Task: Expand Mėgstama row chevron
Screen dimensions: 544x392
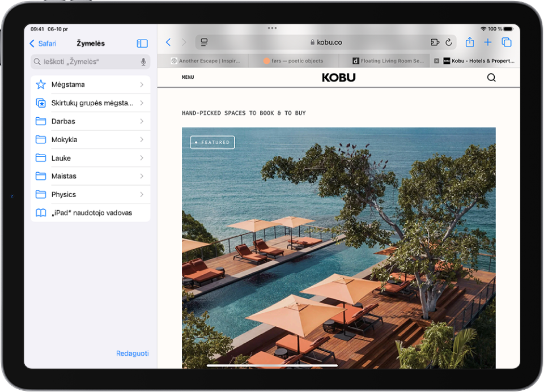Action: tap(142, 84)
